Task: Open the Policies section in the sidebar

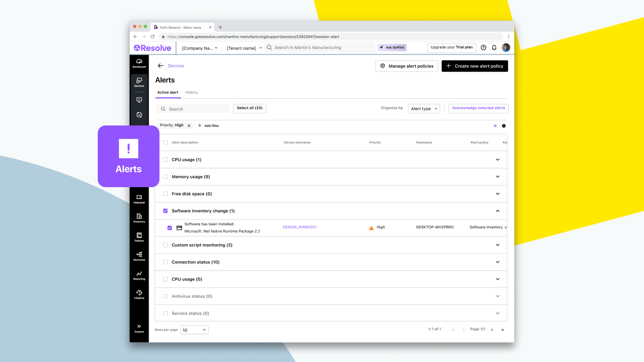Action: coord(139,237)
